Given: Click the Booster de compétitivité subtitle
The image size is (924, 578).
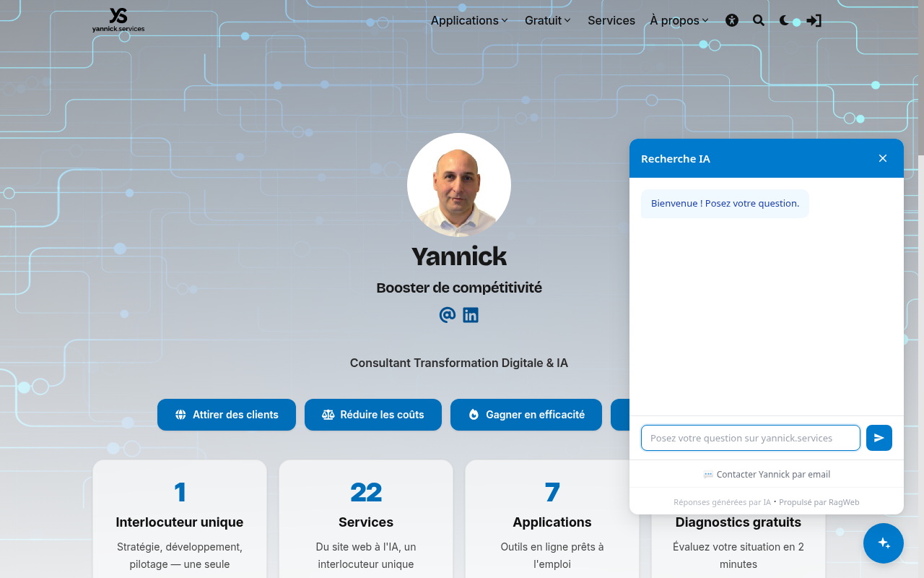Looking at the screenshot, I should point(459,288).
